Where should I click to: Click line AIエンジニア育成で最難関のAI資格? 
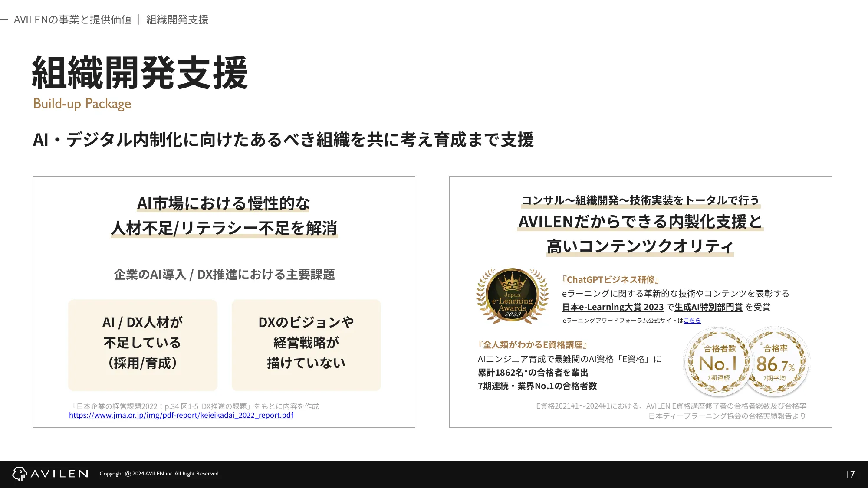(569, 359)
